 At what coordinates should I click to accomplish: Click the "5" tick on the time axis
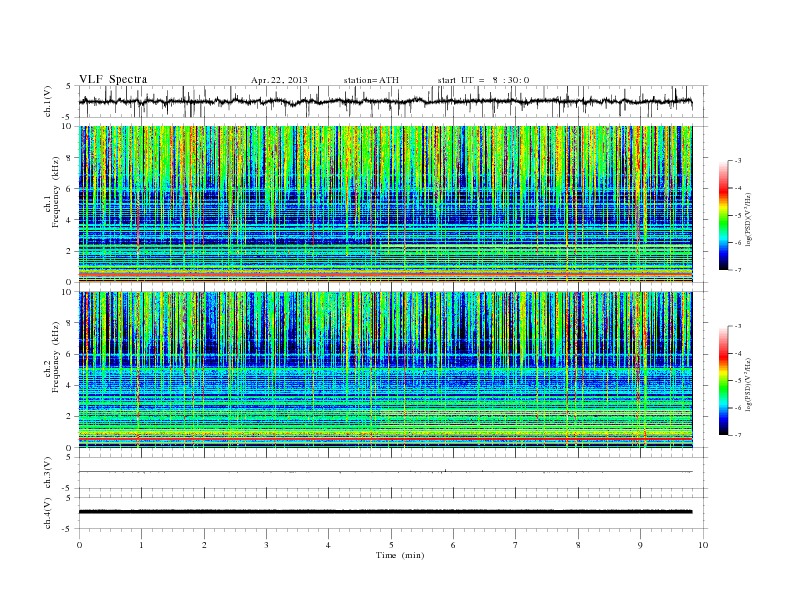click(391, 545)
